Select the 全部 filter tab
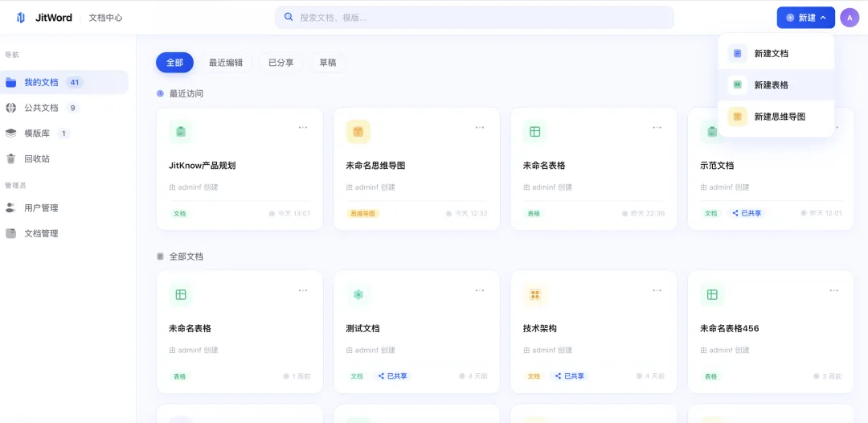868x423 pixels. 175,63
